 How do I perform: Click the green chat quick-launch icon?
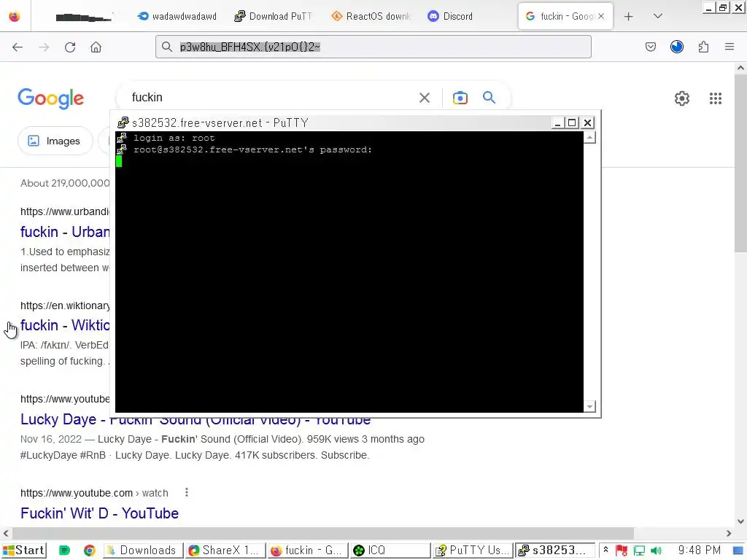pos(64,551)
